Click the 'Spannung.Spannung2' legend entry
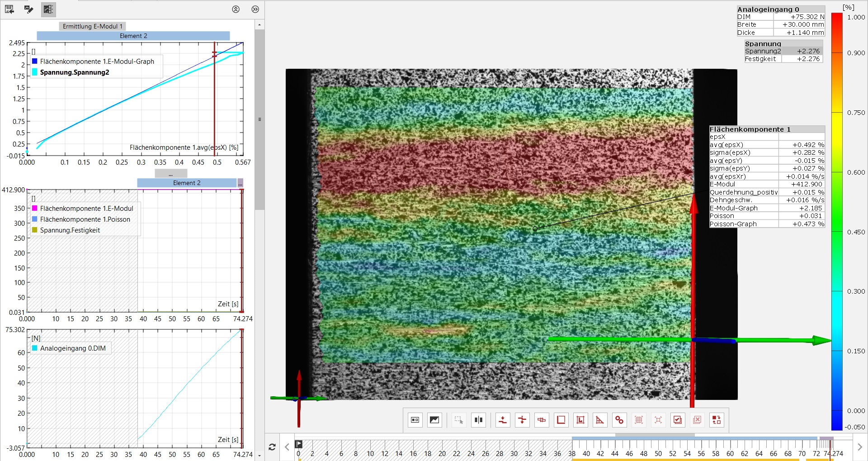The image size is (868, 461). click(x=75, y=72)
